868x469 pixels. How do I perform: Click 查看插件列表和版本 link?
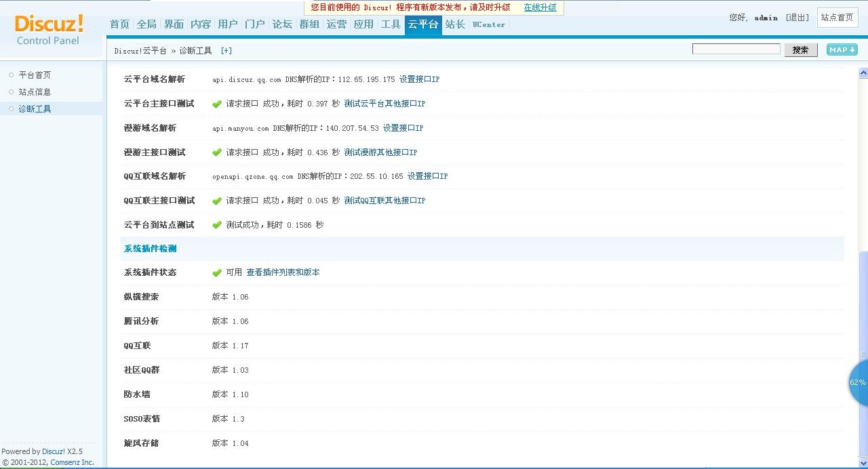tap(283, 272)
